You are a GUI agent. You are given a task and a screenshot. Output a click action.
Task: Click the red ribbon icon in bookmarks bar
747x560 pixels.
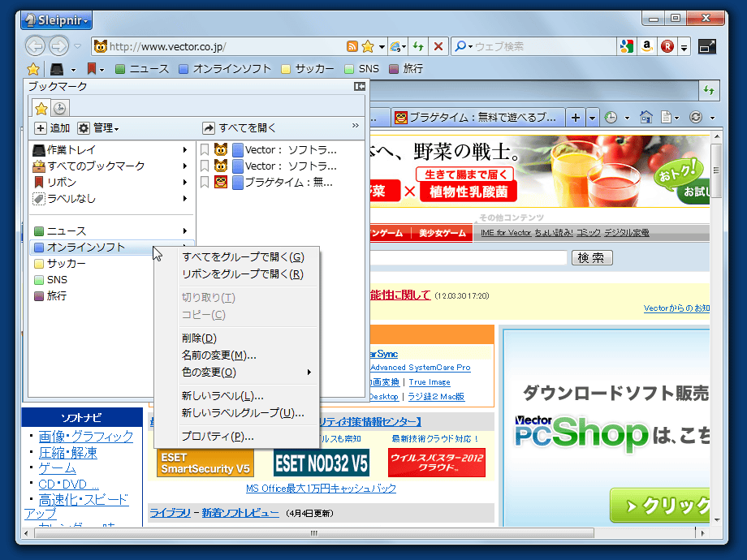pos(92,69)
